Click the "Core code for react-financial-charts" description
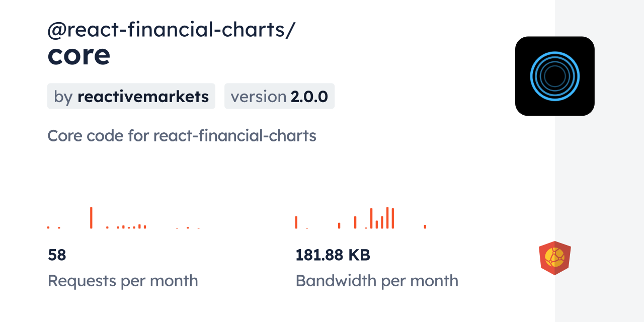This screenshot has width=644, height=322. [182, 136]
